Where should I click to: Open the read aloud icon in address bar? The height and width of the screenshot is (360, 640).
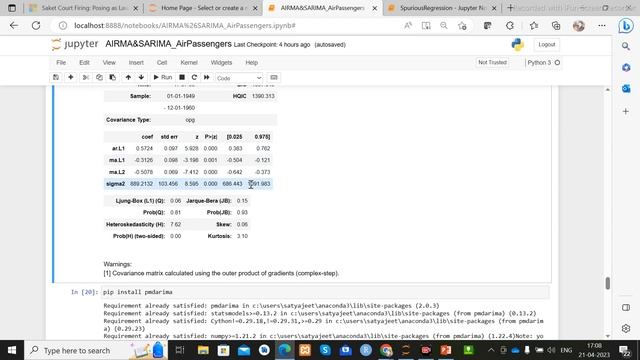[x=408, y=25]
